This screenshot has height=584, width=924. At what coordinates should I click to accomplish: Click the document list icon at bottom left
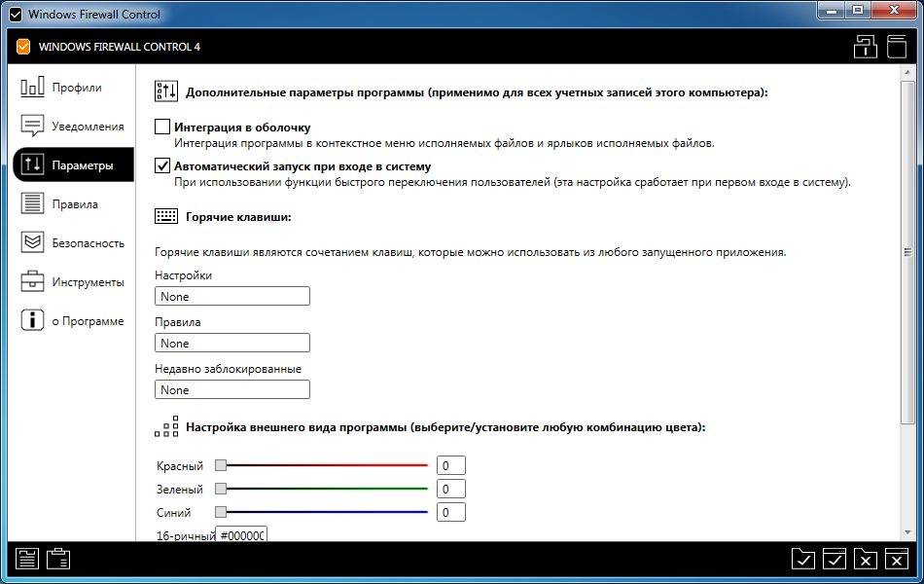pos(27,559)
